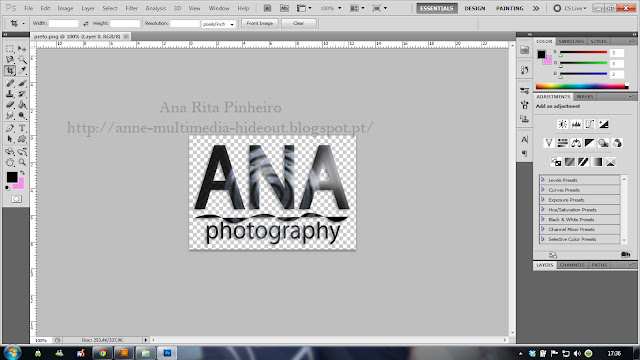
Task: Switch to the Swatches tab
Action: pyautogui.click(x=571, y=41)
